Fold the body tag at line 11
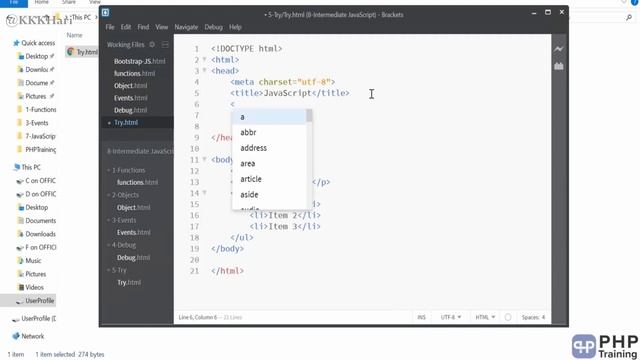Image resolution: width=640 pixels, height=360 pixels. click(x=204, y=160)
